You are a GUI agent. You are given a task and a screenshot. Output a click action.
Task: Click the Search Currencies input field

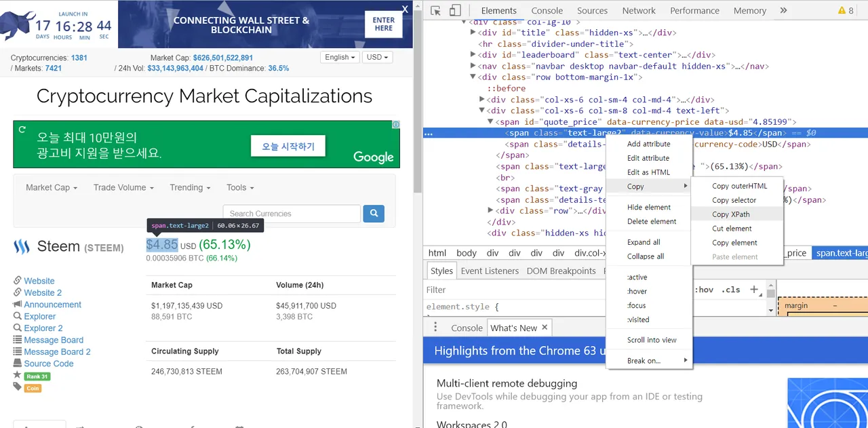tap(292, 214)
